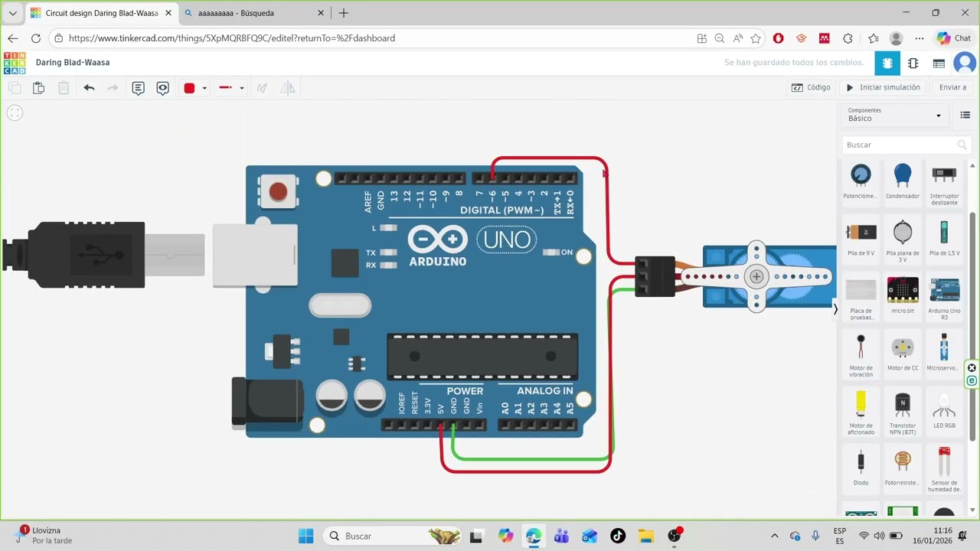Screen dimensions: 980x551
Task: Click the read aloud icon
Action: (738, 38)
